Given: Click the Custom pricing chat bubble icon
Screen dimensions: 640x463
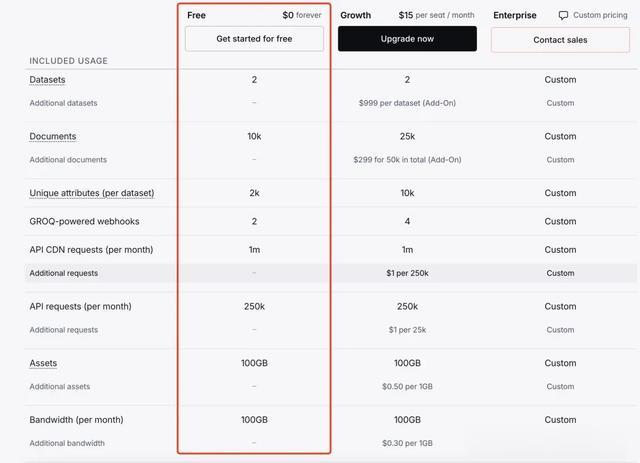Looking at the screenshot, I should [x=563, y=16].
